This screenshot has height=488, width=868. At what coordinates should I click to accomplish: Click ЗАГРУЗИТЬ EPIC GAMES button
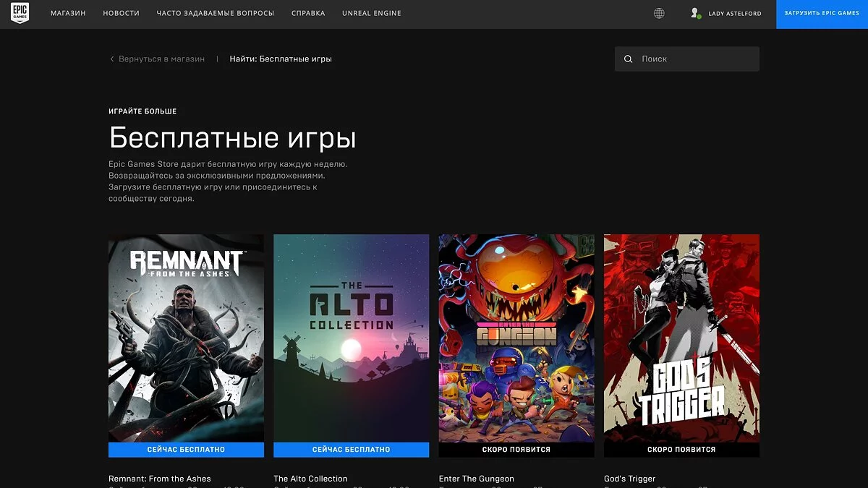click(822, 14)
